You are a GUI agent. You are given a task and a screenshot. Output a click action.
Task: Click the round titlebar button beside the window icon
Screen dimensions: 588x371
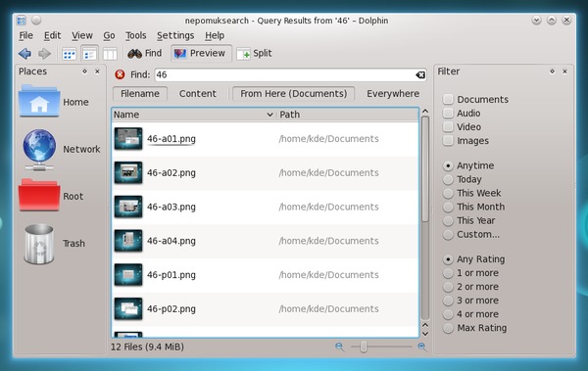[36, 20]
